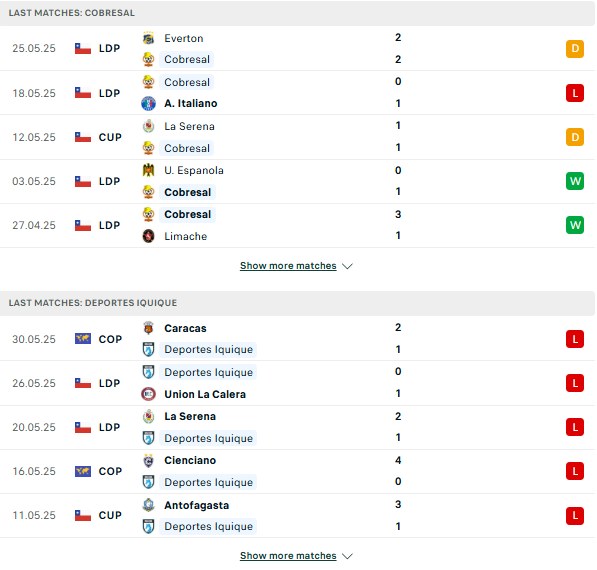Click the orange D badge for Everton match
The image size is (597, 570).
(x=575, y=49)
